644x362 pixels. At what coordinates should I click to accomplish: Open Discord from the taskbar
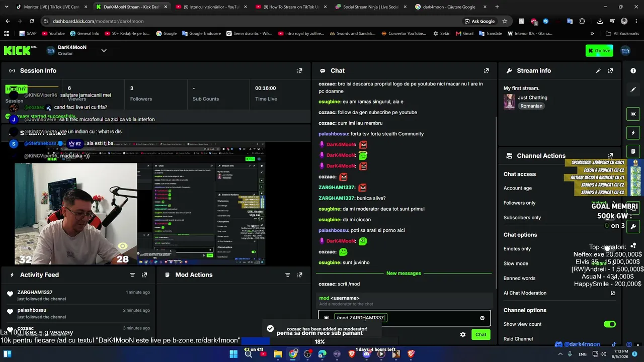(x=366, y=354)
